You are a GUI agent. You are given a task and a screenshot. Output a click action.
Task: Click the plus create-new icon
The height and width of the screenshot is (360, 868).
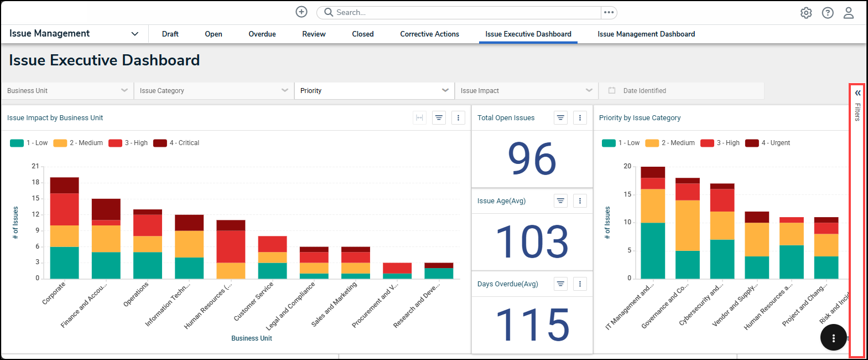pyautogui.click(x=302, y=12)
